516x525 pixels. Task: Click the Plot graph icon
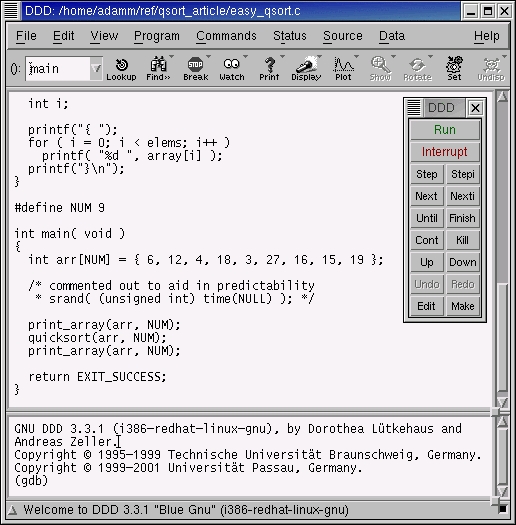pyautogui.click(x=344, y=69)
